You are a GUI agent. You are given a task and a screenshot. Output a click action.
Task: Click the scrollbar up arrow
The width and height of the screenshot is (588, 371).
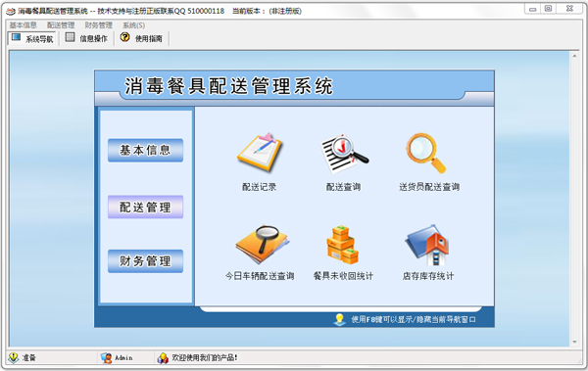click(574, 56)
